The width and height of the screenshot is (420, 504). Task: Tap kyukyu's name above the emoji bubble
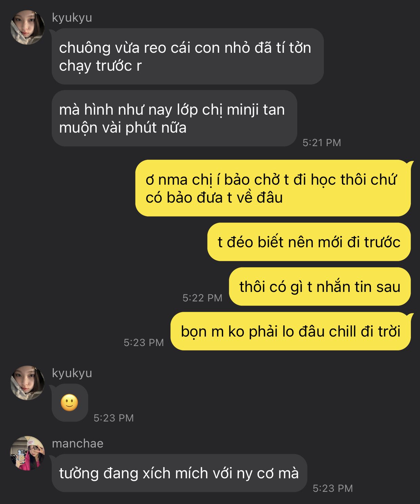pos(72,373)
